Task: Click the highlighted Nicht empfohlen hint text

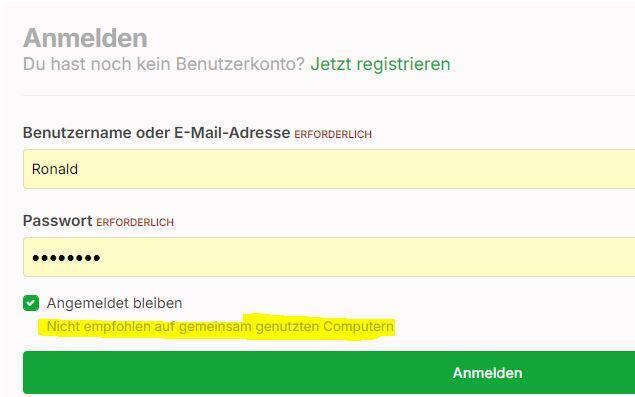Action: pos(220,327)
